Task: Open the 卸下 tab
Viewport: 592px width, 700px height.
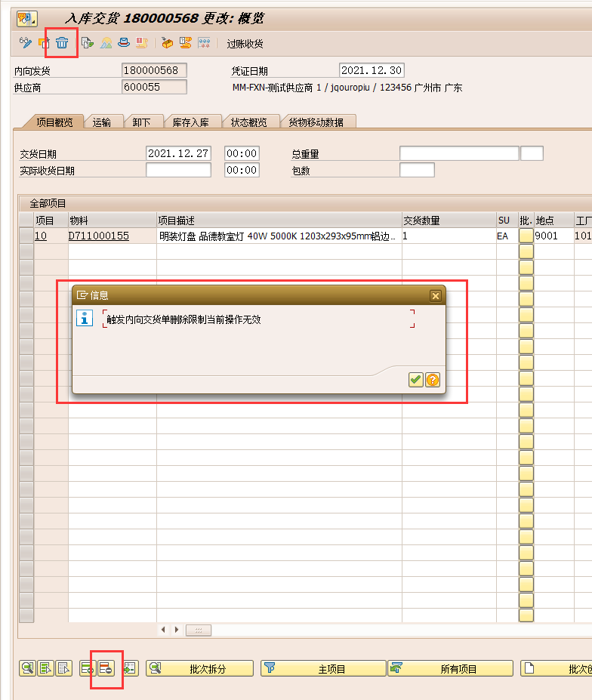Action: [141, 122]
